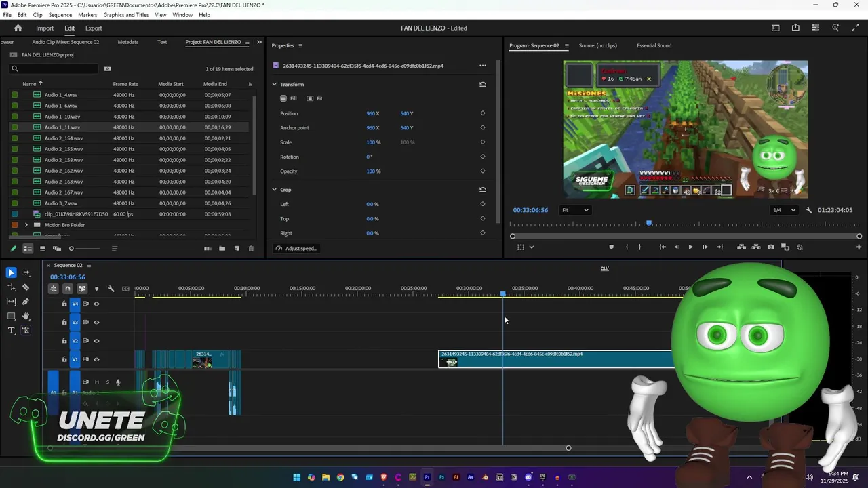Mute audio track A1
868x488 pixels.
click(x=96, y=382)
